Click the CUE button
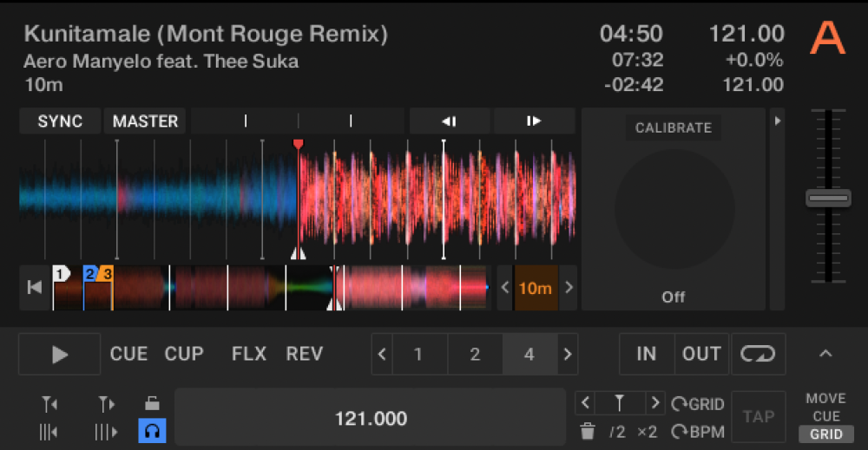 coord(128,354)
